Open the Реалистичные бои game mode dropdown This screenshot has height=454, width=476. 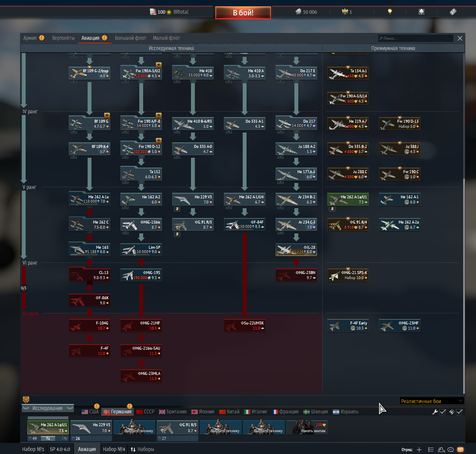click(x=432, y=401)
